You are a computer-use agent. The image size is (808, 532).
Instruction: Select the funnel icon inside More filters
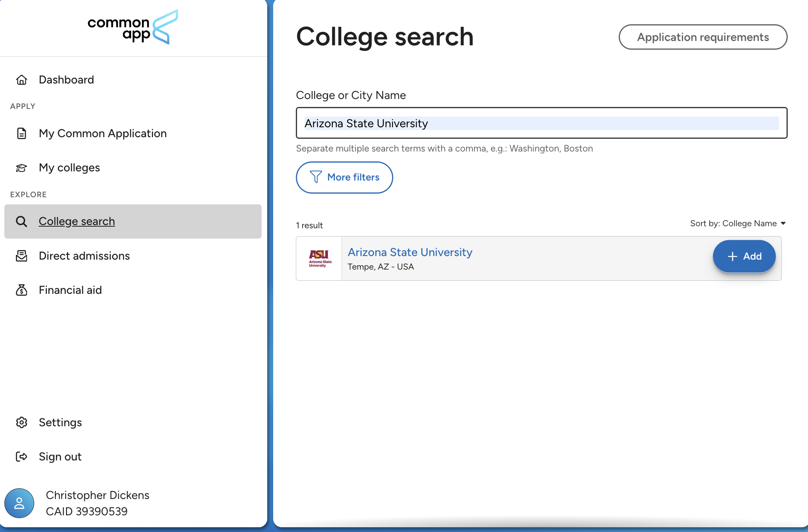316,177
